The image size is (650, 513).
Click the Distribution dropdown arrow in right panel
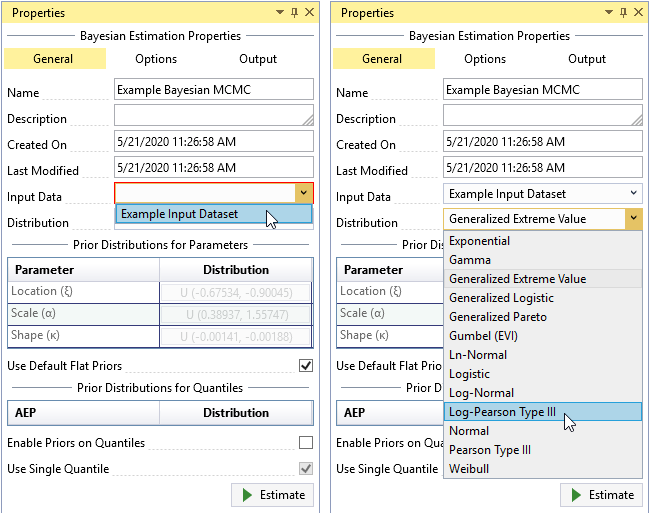pyautogui.click(x=633, y=219)
